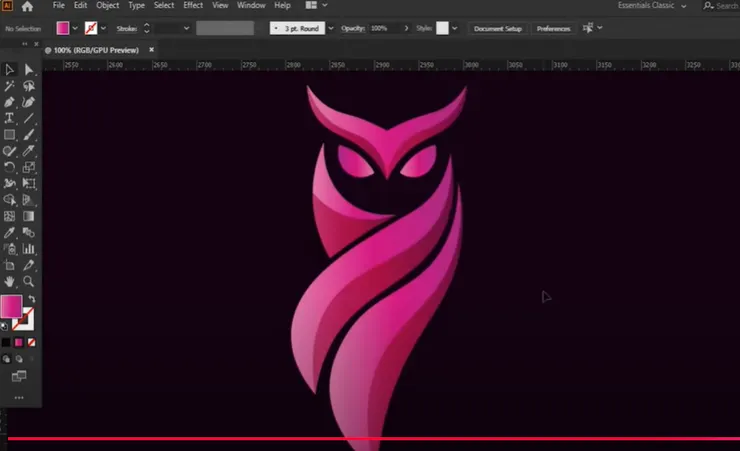The image size is (740, 451).
Task: Select the Selection tool
Action: 9,70
